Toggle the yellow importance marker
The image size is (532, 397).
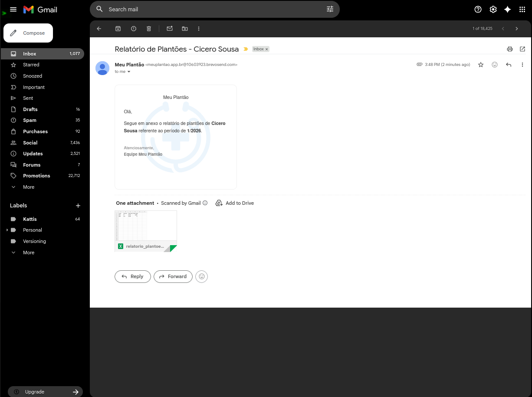click(246, 49)
